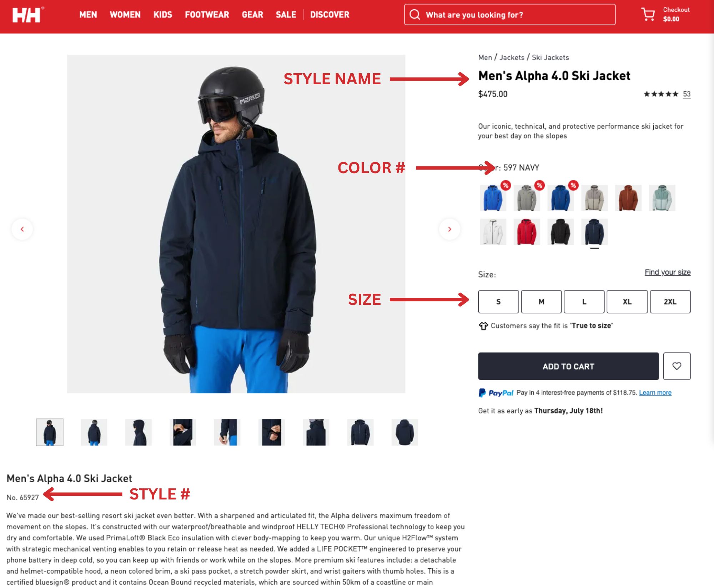This screenshot has height=588, width=714.
Task: Click the search field "What are you looking for?"
Action: [x=510, y=15]
